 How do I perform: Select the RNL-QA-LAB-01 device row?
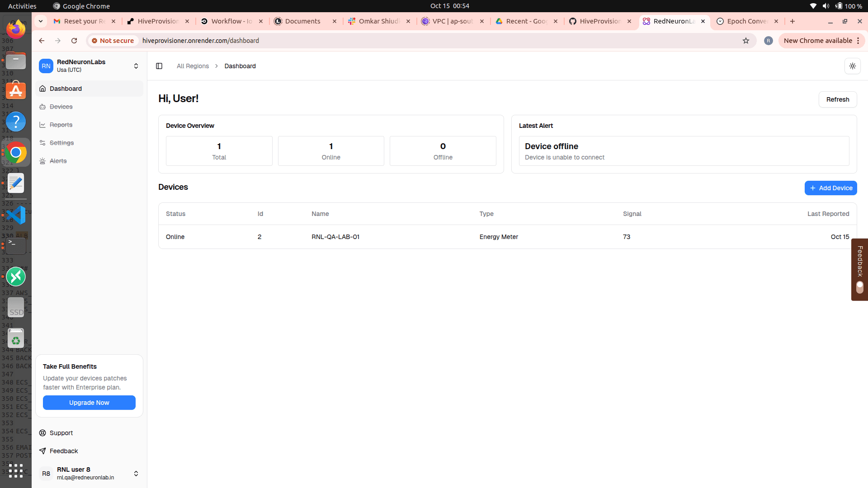tap(335, 237)
